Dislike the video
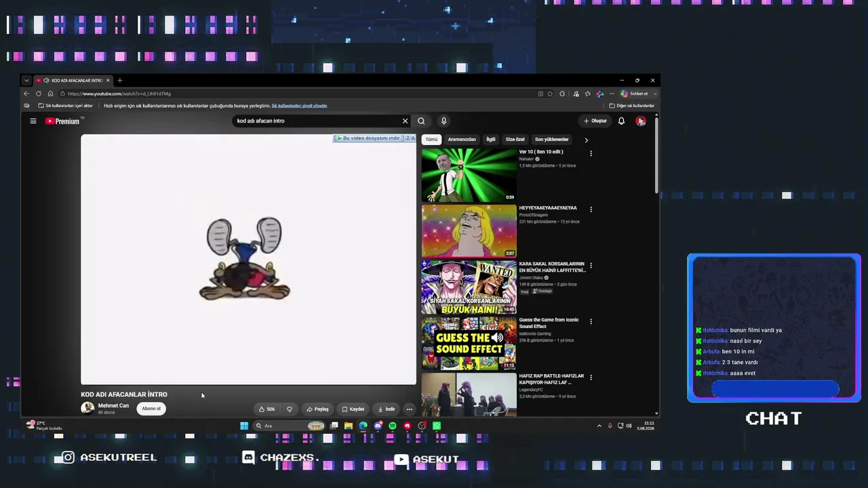The width and height of the screenshot is (868, 488). 290,409
